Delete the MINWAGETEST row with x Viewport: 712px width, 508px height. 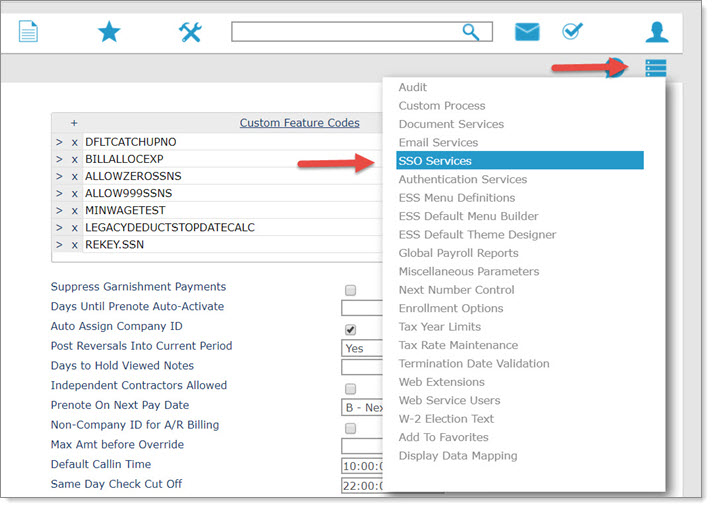pos(74,211)
